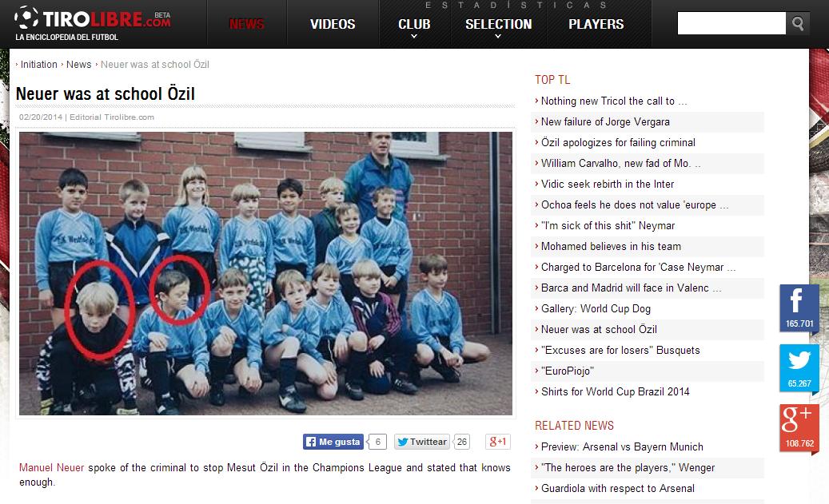Share the article with Twittear button
Image resolution: width=829 pixels, height=504 pixels.
(422, 442)
